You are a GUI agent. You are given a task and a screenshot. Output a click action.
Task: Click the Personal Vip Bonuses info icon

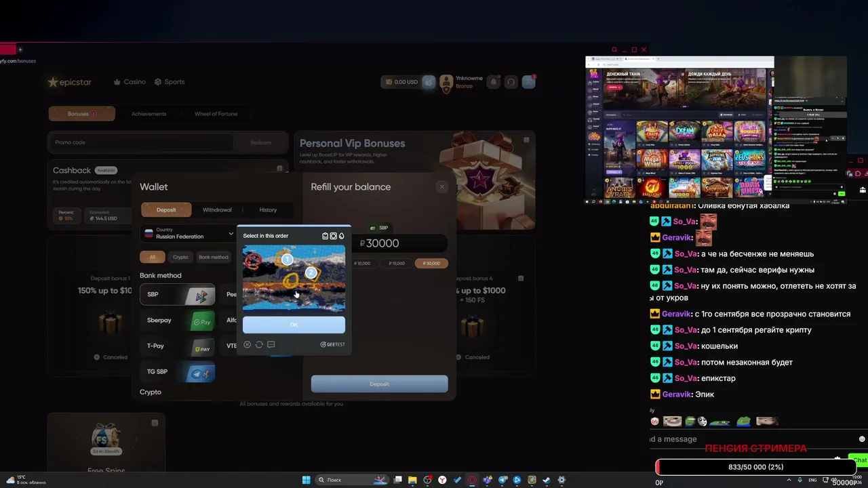click(x=526, y=140)
